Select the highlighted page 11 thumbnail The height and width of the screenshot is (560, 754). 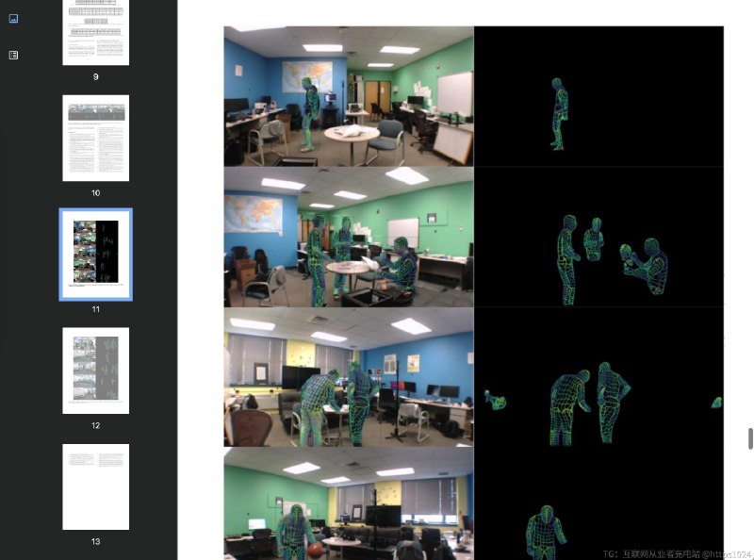[x=95, y=255]
